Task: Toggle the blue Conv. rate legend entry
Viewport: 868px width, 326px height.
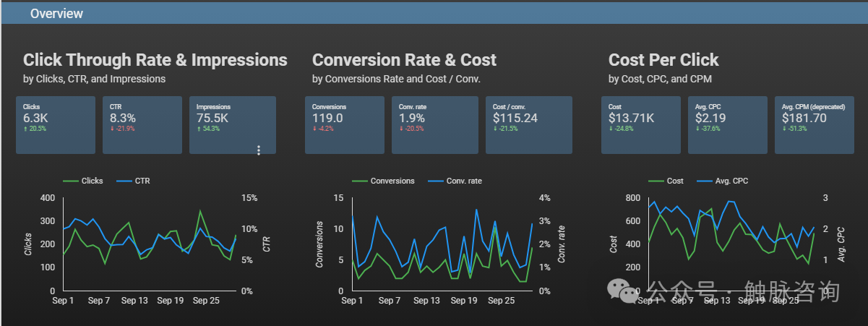Action: coord(455,181)
